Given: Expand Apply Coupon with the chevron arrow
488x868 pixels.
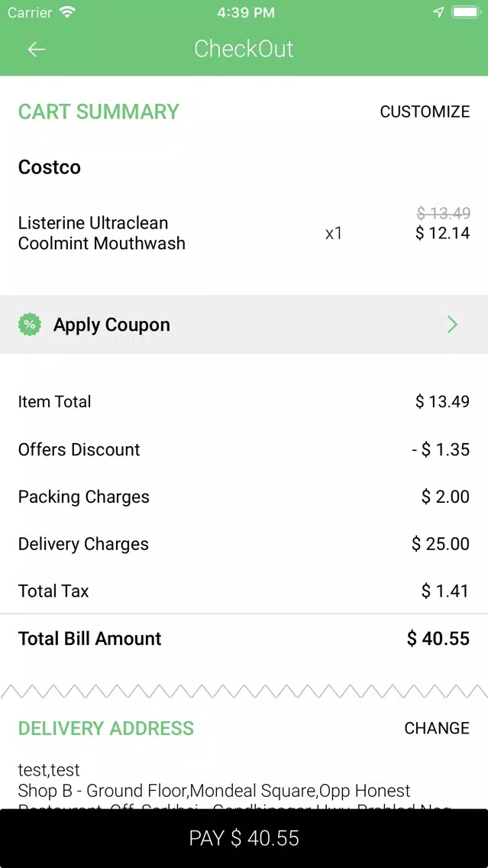Looking at the screenshot, I should 452,325.
